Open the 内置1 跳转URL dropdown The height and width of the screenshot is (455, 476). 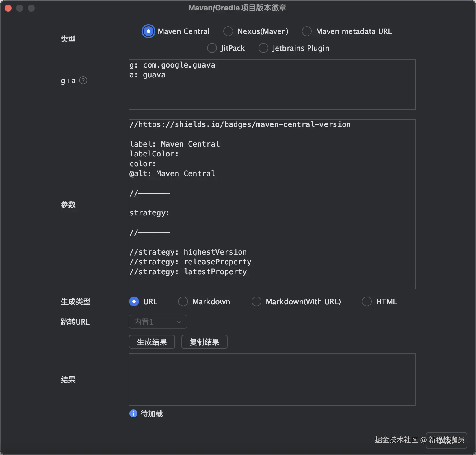tap(158, 322)
